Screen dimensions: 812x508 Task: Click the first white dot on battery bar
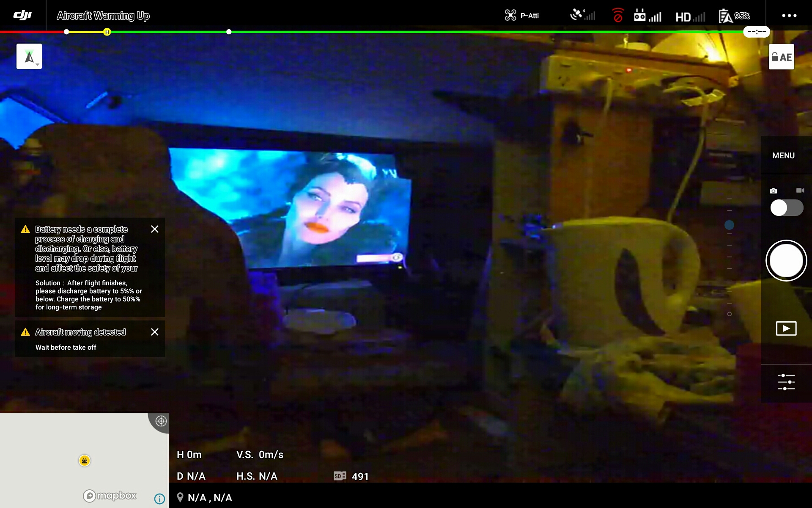pos(66,32)
